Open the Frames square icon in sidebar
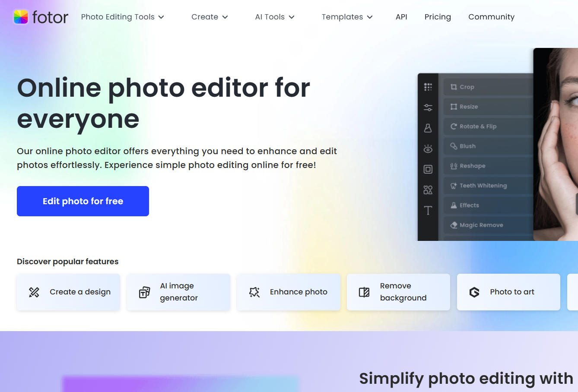578x392 pixels. point(428,169)
